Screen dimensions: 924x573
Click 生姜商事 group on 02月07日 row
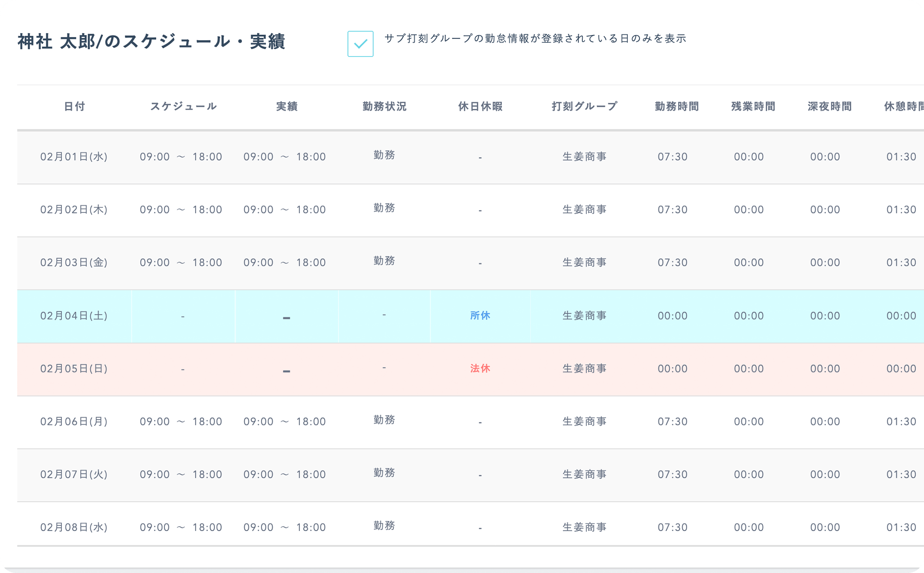click(584, 474)
